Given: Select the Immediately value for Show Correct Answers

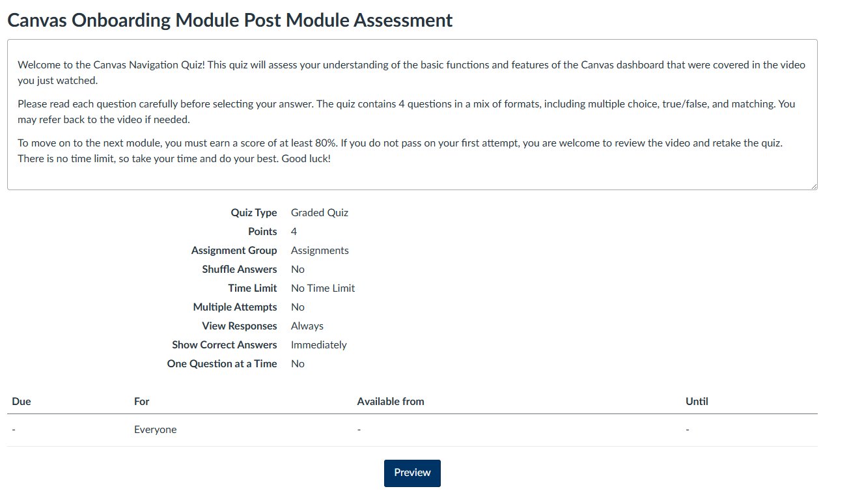Looking at the screenshot, I should pyautogui.click(x=318, y=344).
